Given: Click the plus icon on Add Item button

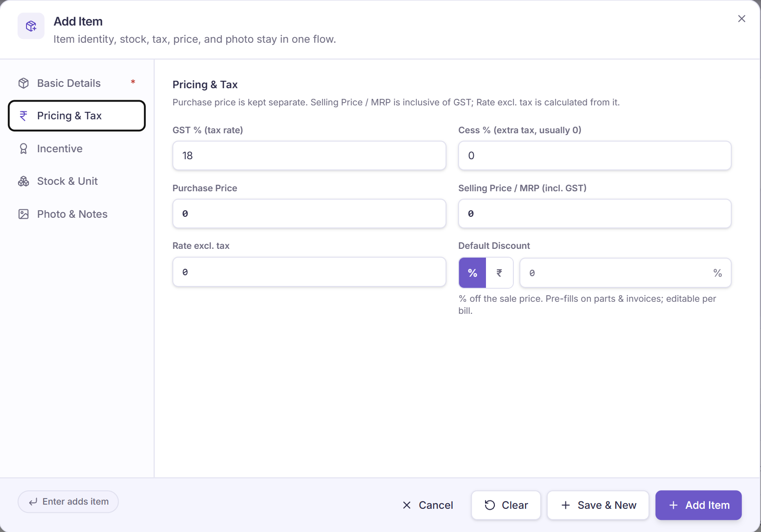Looking at the screenshot, I should tap(673, 505).
